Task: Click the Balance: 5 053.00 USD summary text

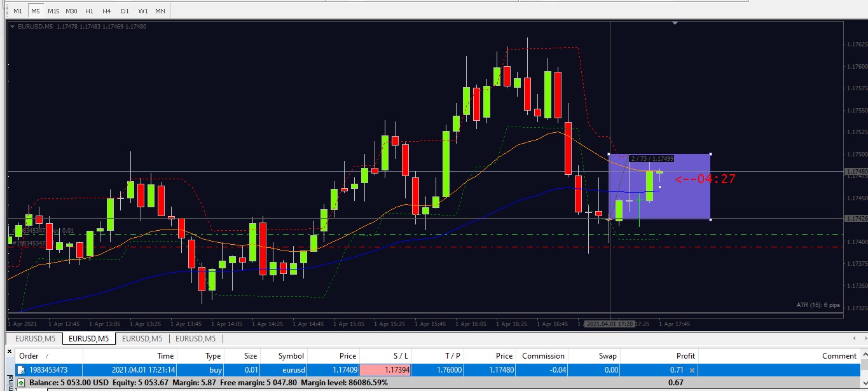Action: pos(69,383)
